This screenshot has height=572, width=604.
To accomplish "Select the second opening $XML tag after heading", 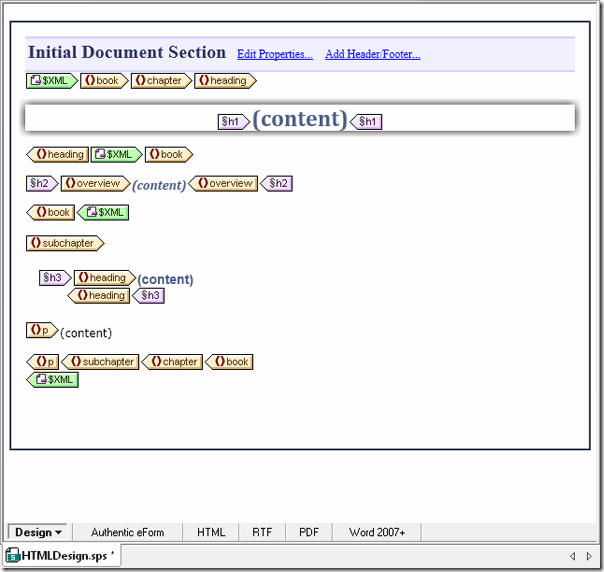I will [x=116, y=154].
